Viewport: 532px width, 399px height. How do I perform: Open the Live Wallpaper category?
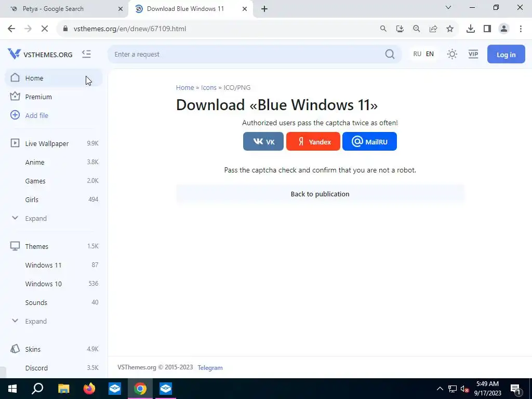coord(54,143)
